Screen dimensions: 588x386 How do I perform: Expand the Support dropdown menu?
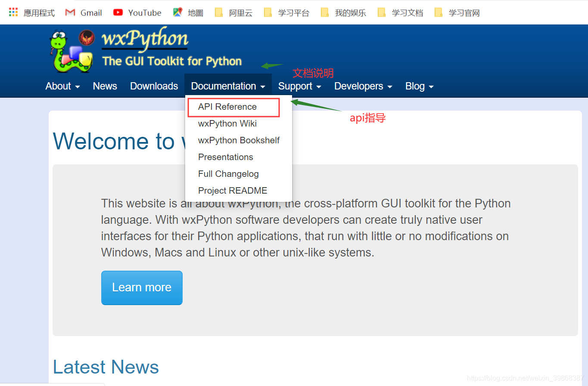299,86
